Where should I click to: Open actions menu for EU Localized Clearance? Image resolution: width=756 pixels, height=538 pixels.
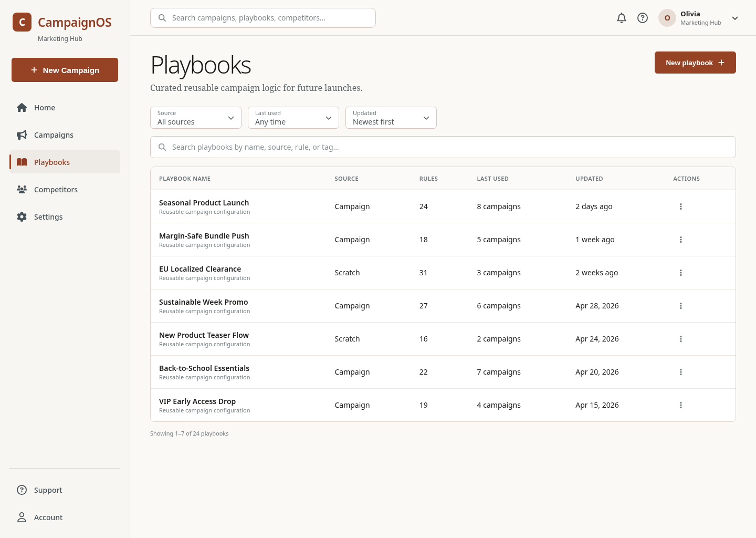(681, 273)
